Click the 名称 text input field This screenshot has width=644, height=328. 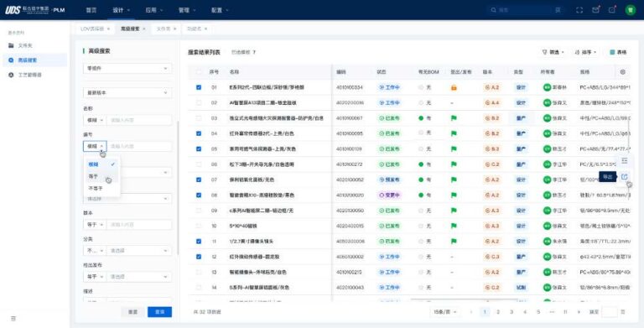coord(139,120)
